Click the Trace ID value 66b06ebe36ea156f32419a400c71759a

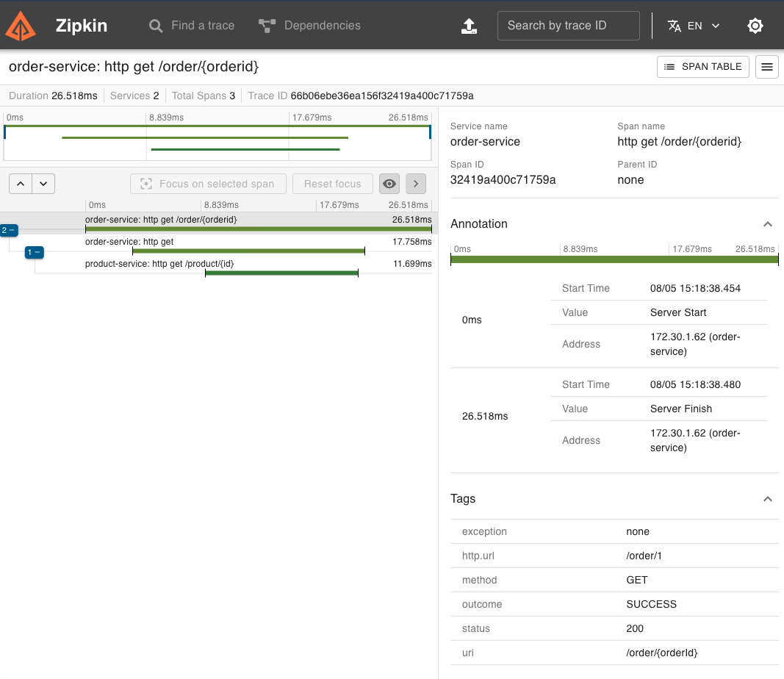coord(382,96)
